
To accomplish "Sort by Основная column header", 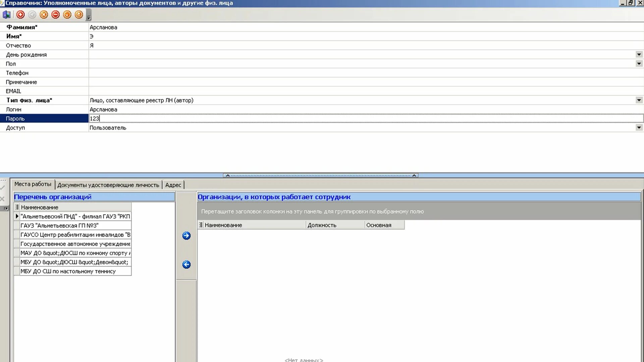I will click(384, 225).
